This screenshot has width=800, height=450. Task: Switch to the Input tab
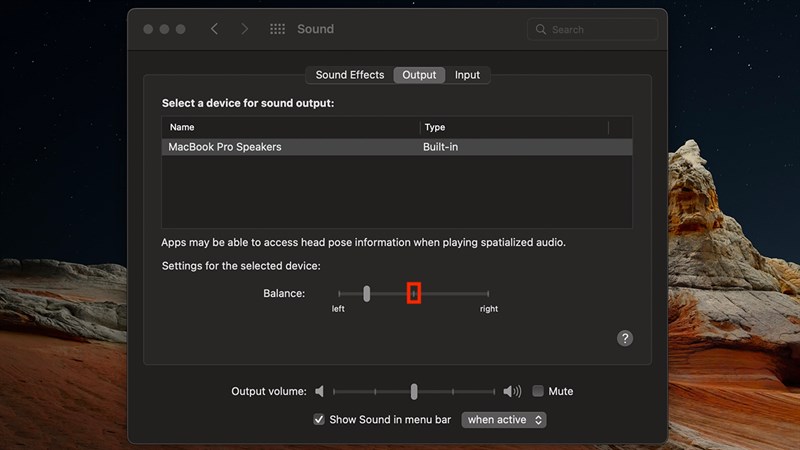(x=467, y=75)
